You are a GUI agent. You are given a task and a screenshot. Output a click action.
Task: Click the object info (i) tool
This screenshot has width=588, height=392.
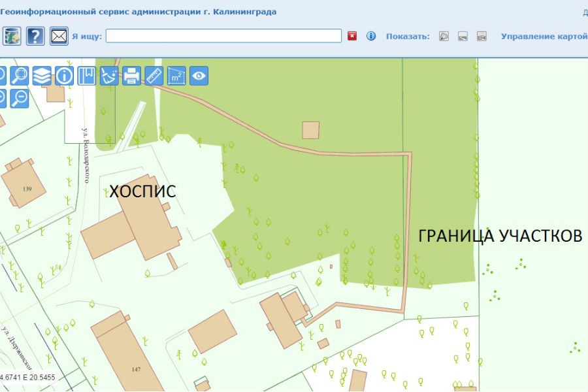coord(64,76)
